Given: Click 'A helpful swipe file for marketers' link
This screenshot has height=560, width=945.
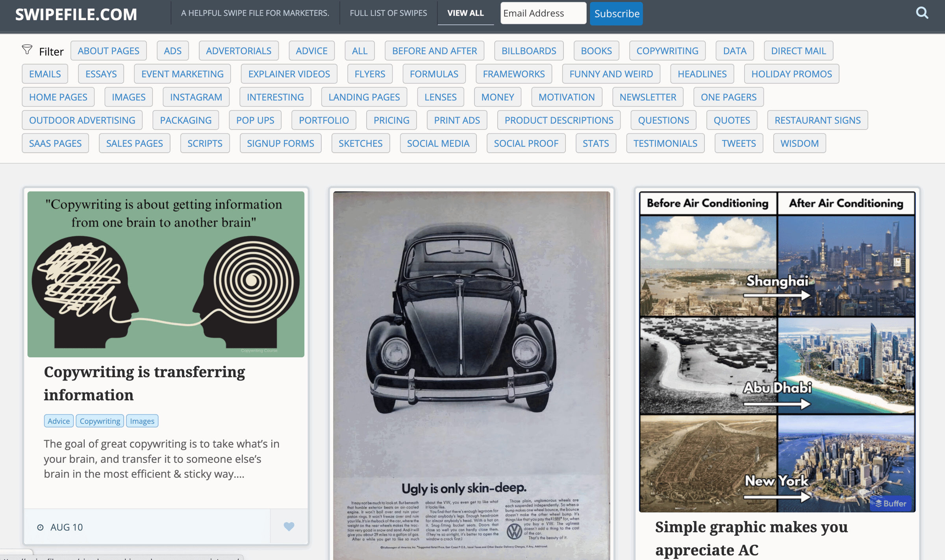Looking at the screenshot, I should click(x=255, y=13).
